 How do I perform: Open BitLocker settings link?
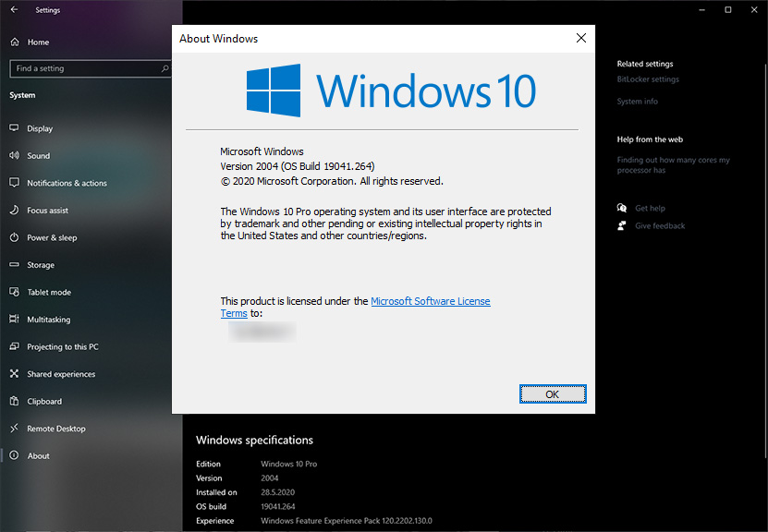[x=648, y=79]
